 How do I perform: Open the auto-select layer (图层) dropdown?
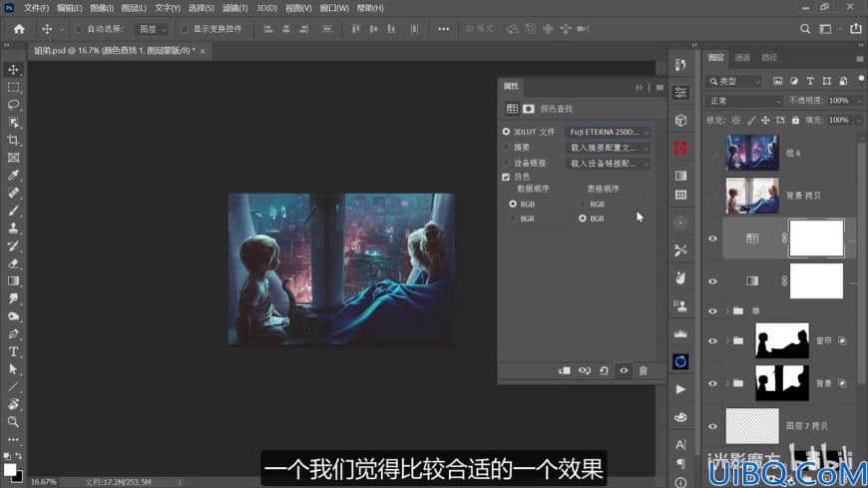point(153,29)
